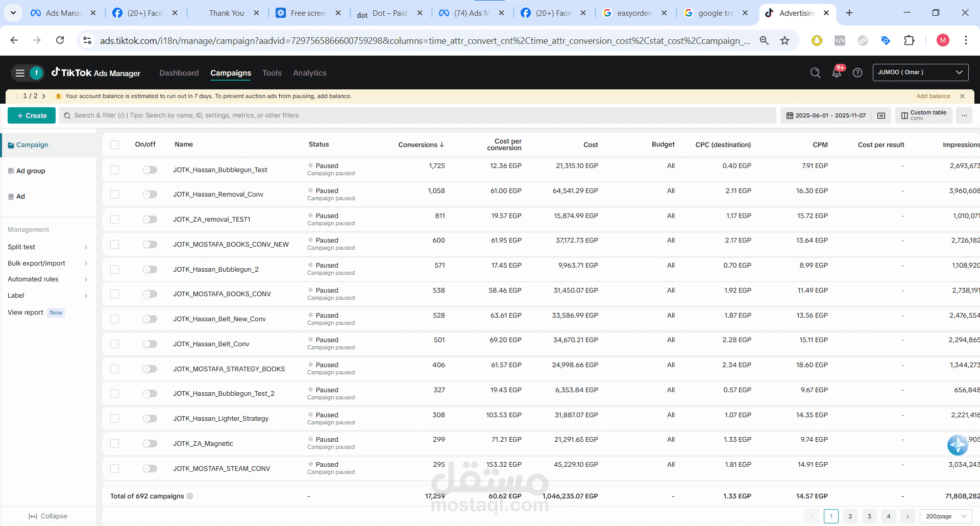Image resolution: width=980 pixels, height=526 pixels.
Task: Tick the select-all campaigns header checkbox
Action: (115, 145)
